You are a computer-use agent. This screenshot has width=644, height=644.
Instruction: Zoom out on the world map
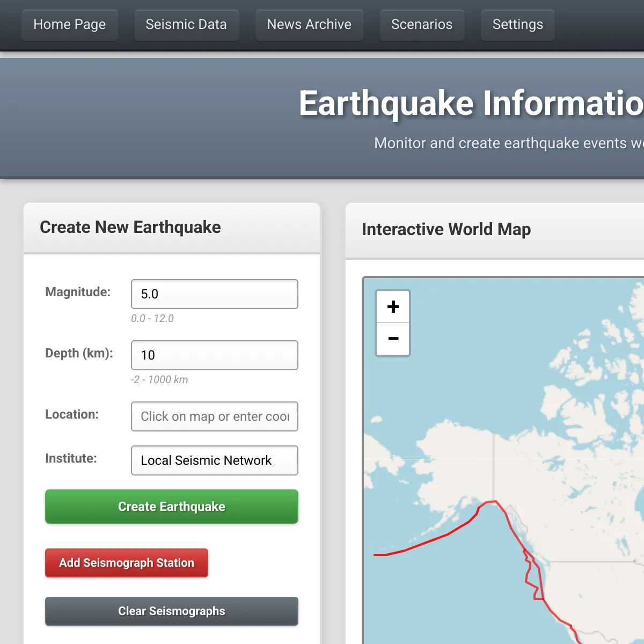pos(393,339)
